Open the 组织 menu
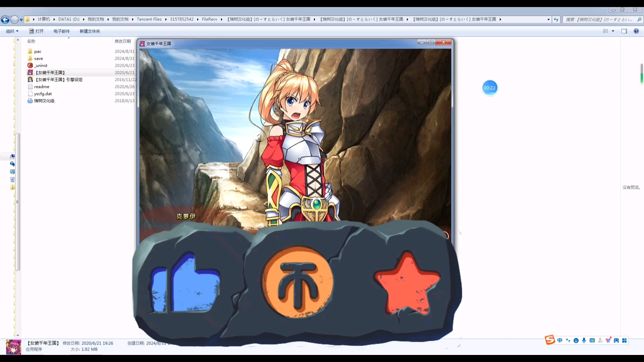 click(12, 31)
